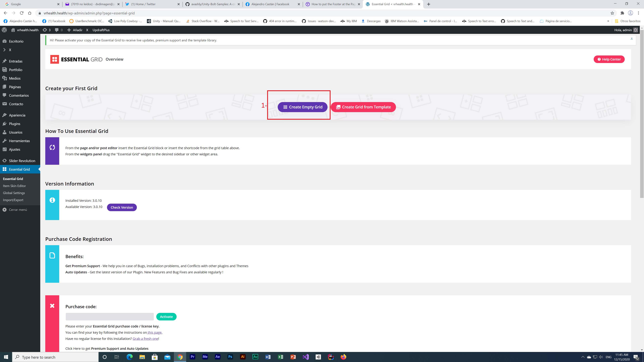Open the Añadir new content menu
Viewport: 644px width, 362px height.
(x=75, y=30)
